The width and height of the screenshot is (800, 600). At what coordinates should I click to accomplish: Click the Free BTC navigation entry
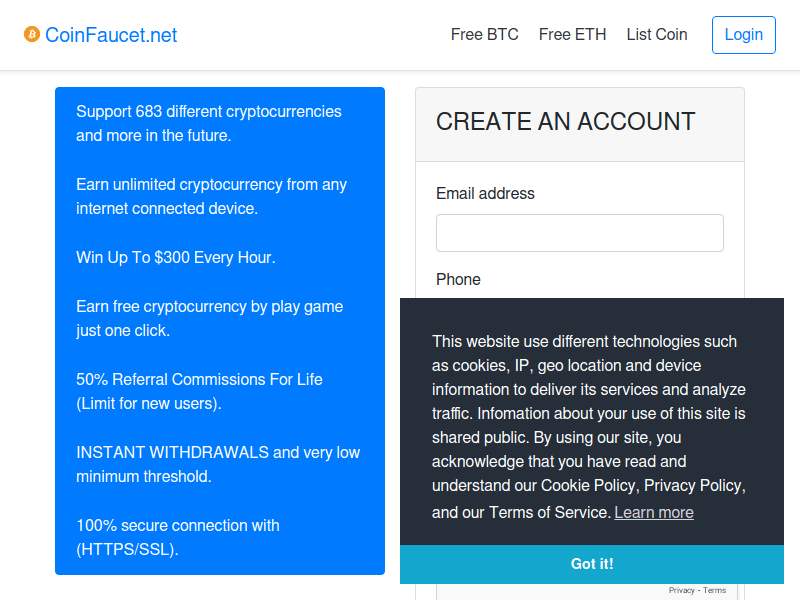pos(484,34)
